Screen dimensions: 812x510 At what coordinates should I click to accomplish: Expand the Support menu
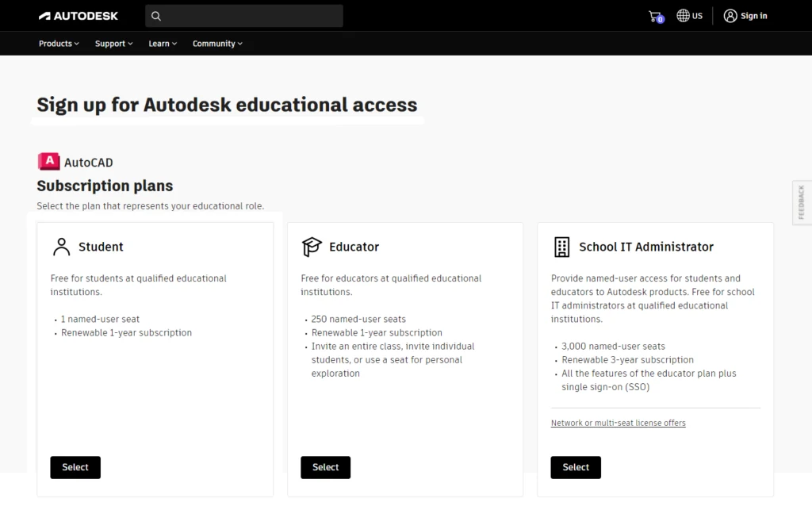pos(114,44)
